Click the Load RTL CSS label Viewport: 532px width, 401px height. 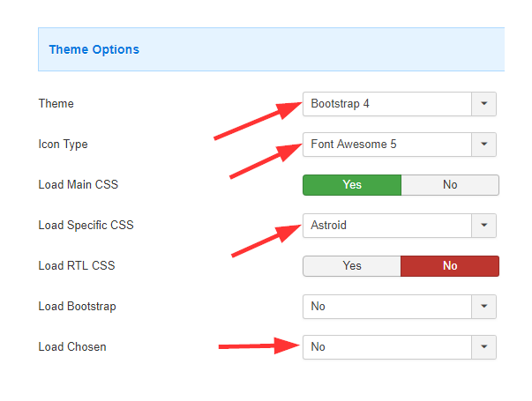coord(77,266)
